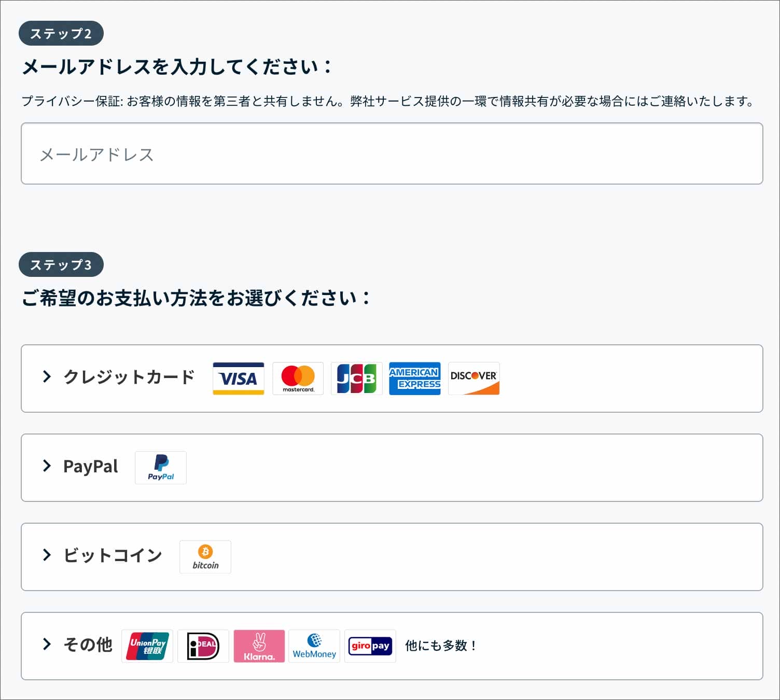Click the Klarna payment logo
780x700 pixels.
coord(259,646)
